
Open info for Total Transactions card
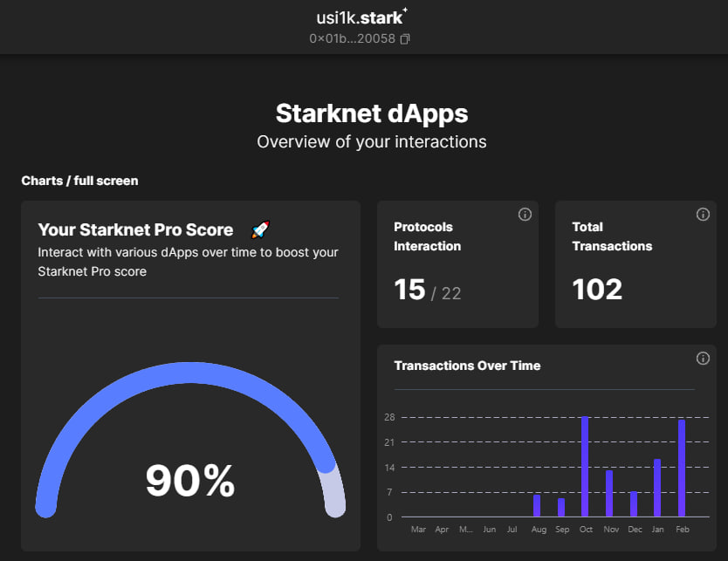tap(703, 215)
